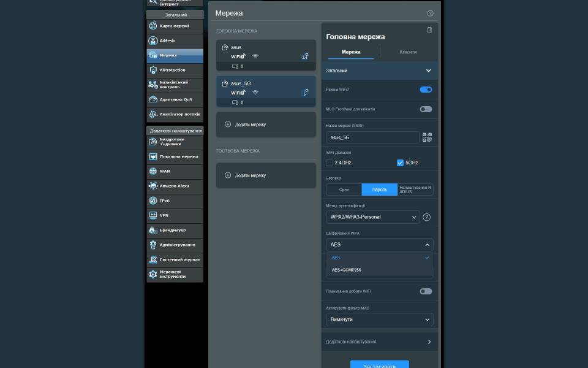Open the QR code icon beside SSID

(x=427, y=137)
